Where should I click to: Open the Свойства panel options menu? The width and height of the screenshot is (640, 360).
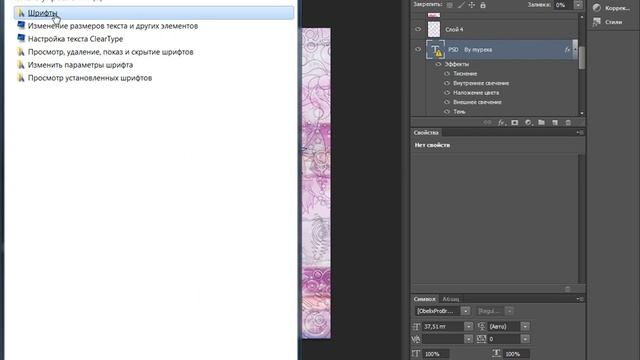580,133
